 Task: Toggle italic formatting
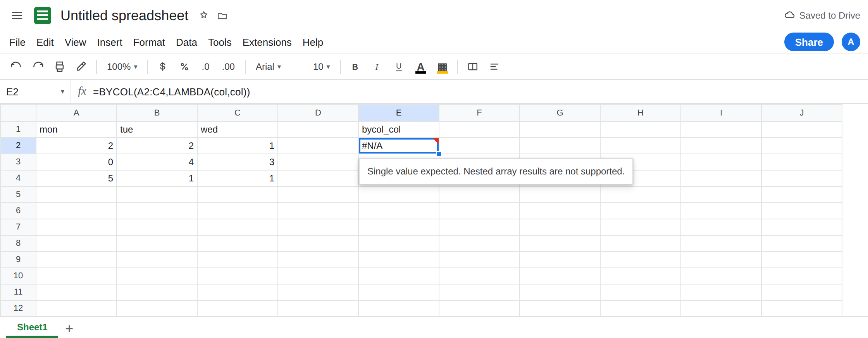(377, 67)
